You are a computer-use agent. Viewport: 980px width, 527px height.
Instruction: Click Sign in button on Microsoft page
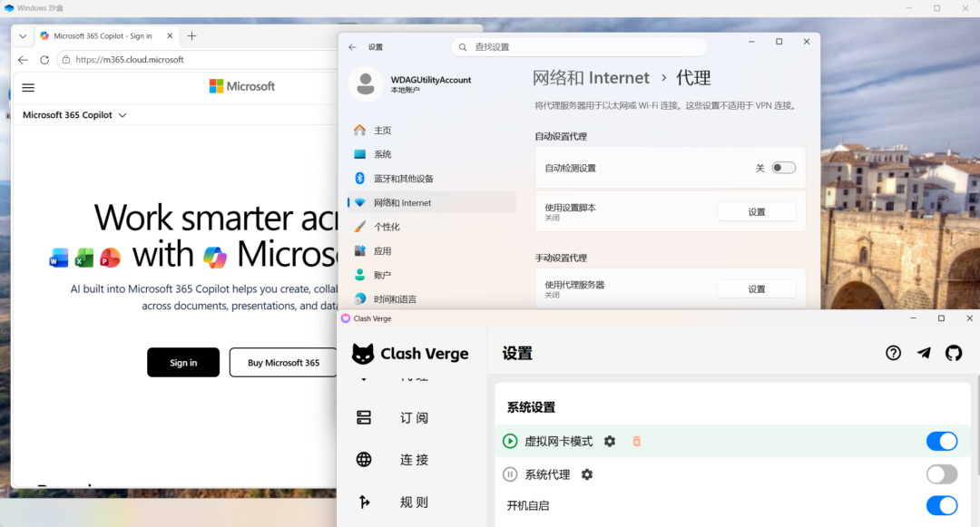click(183, 362)
